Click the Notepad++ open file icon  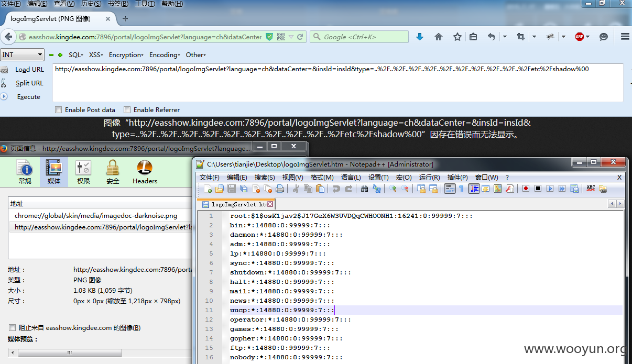point(220,189)
